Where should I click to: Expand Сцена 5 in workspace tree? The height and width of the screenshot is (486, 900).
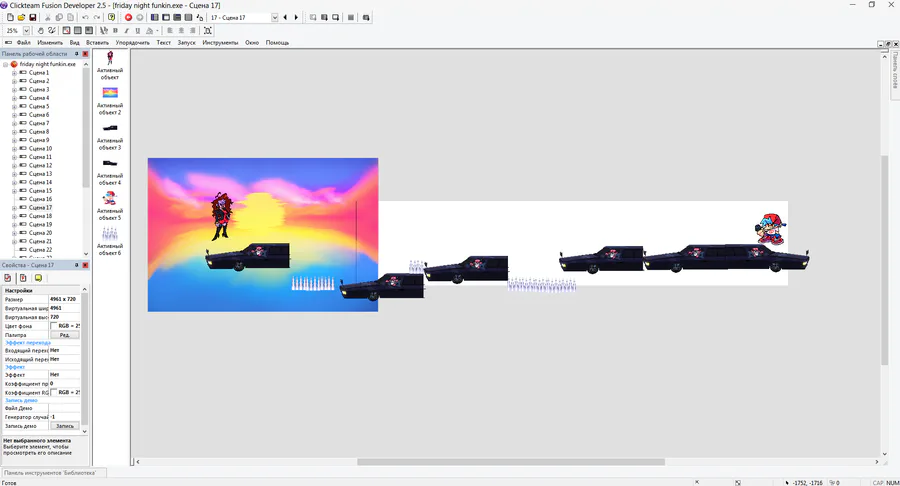coord(14,107)
